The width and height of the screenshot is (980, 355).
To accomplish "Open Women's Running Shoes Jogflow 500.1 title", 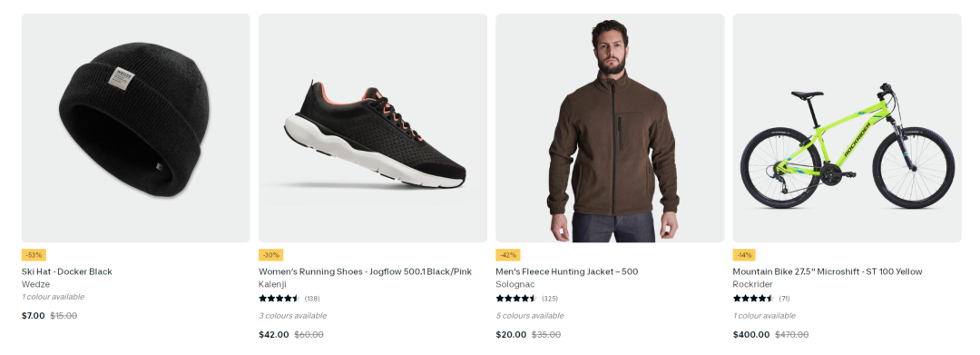I will (365, 271).
